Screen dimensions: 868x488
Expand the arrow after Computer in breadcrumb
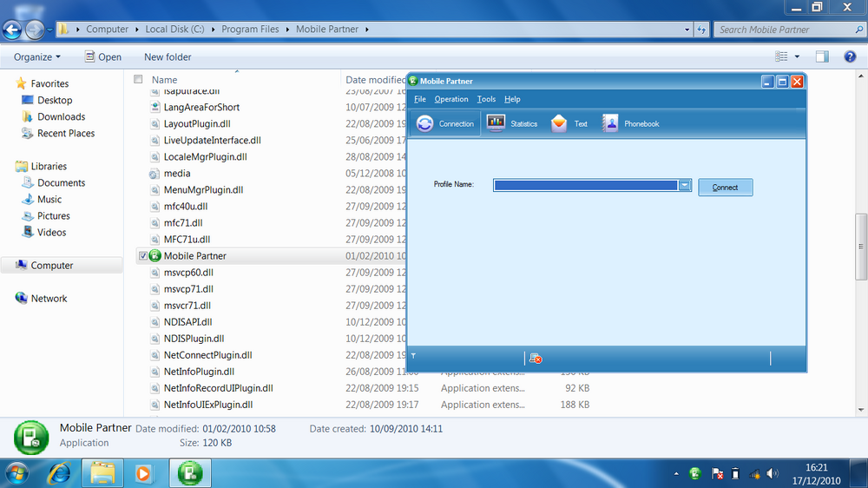137,30
